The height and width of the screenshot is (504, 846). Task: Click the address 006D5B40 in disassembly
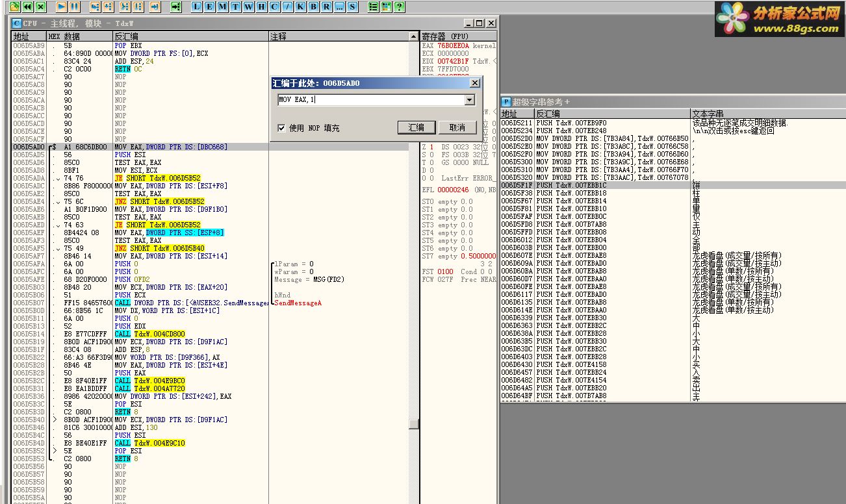click(29, 420)
